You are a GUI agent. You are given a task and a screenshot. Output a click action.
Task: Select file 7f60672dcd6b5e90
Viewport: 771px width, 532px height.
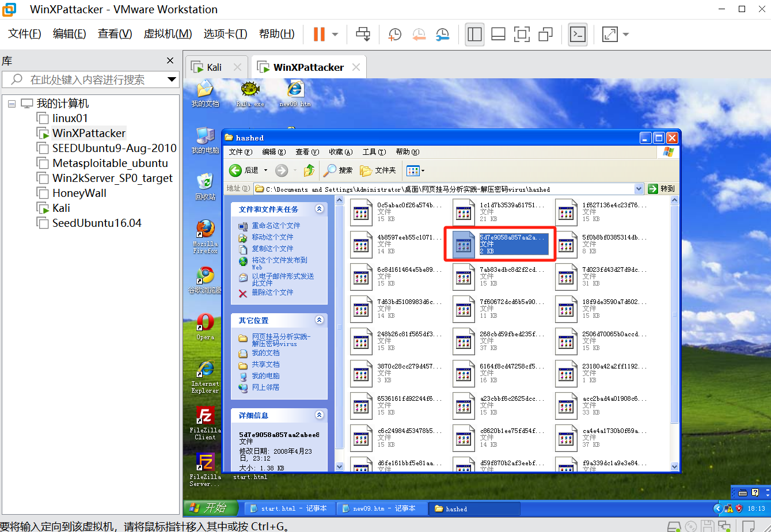(499, 309)
